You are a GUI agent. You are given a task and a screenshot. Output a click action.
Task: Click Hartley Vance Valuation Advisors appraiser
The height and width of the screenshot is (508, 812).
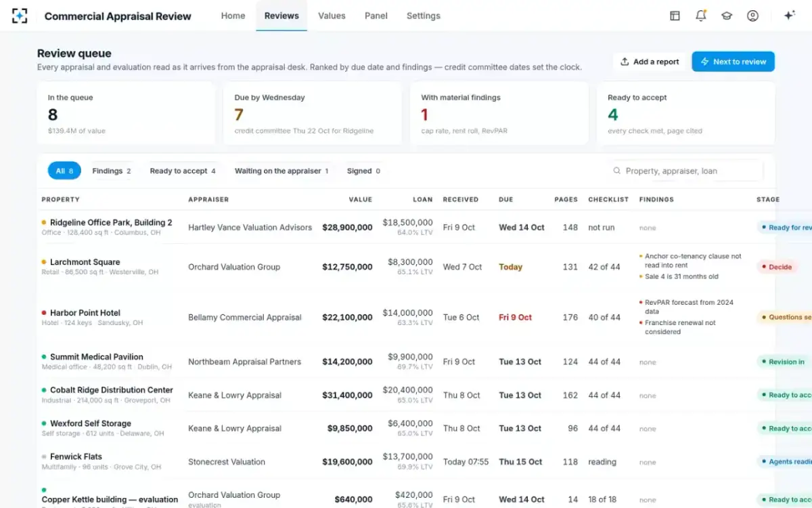point(250,228)
